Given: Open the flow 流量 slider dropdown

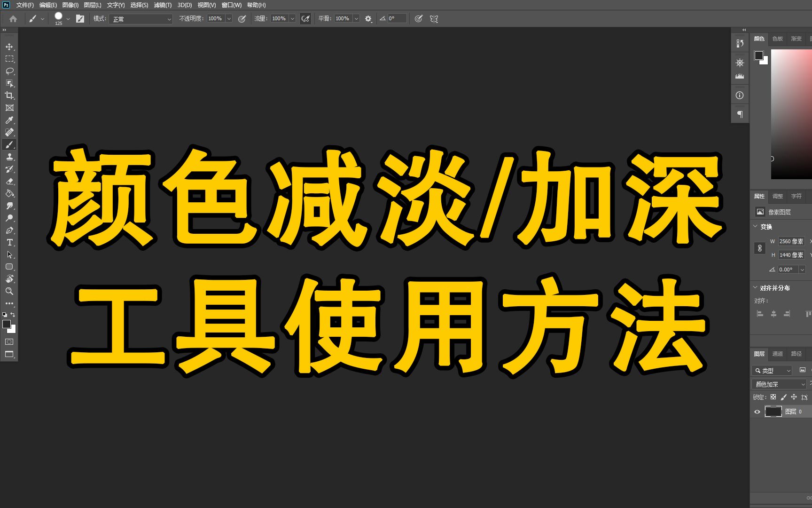Looking at the screenshot, I should click(x=292, y=19).
